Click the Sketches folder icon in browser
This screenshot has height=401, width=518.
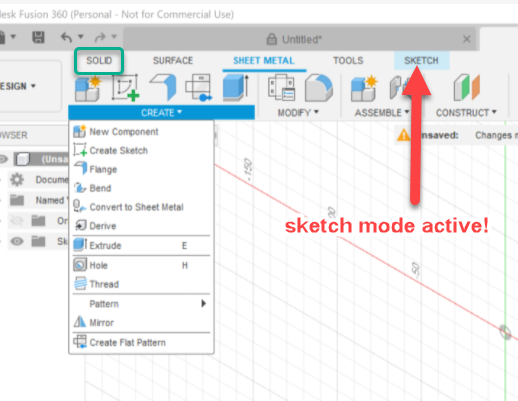tap(38, 241)
